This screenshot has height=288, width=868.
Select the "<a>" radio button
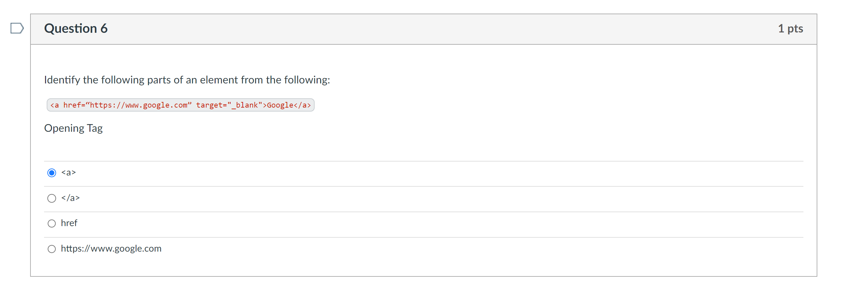pyautogui.click(x=52, y=173)
